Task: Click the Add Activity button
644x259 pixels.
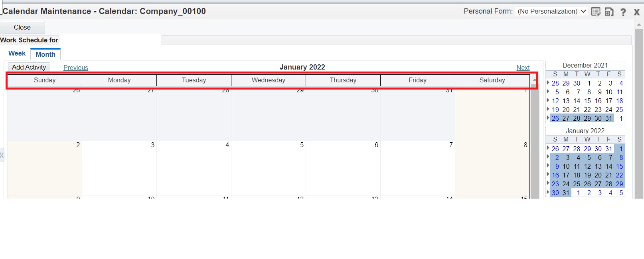Action: click(28, 67)
